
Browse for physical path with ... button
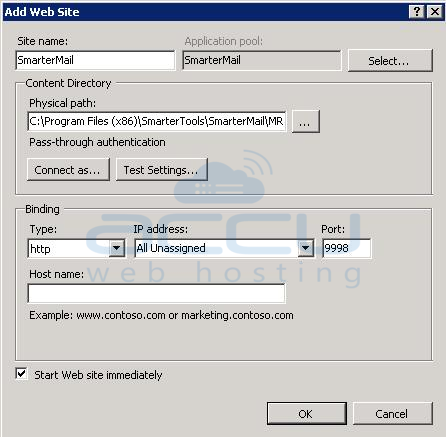(306, 122)
